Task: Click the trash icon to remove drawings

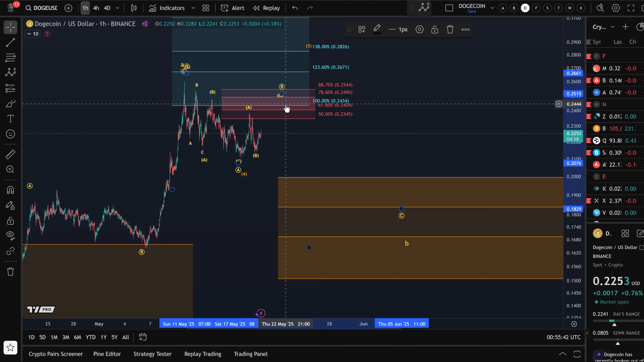Action: pos(10,271)
